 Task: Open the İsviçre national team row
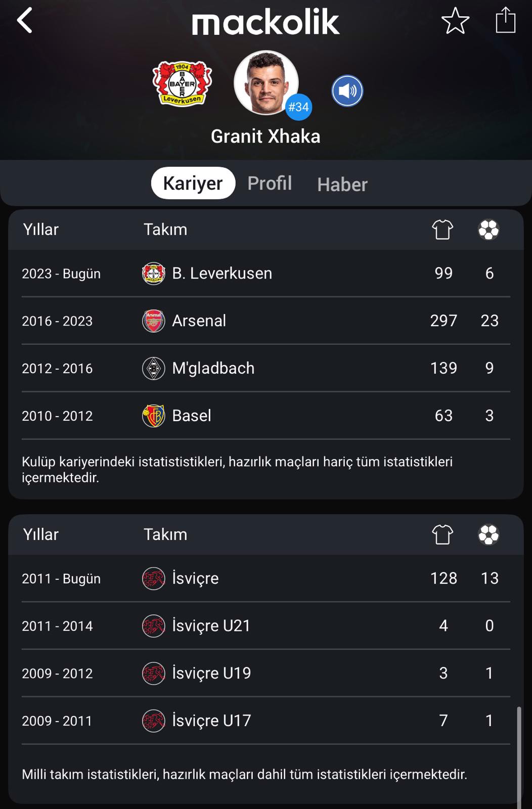(266, 578)
